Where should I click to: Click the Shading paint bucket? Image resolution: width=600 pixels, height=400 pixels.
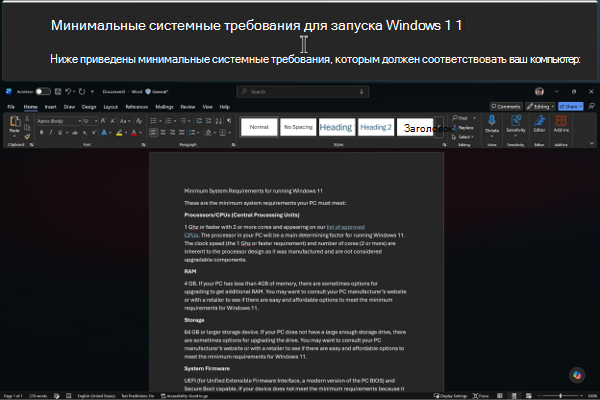(208, 132)
